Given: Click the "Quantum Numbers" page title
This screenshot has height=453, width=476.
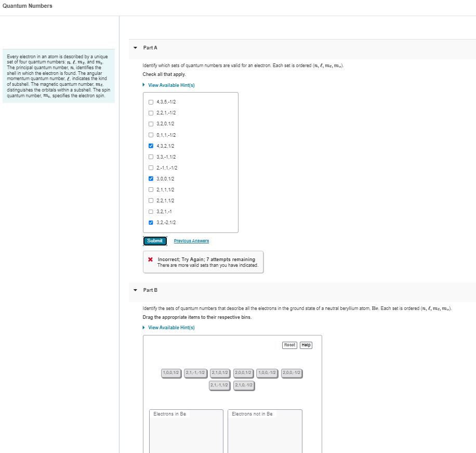Looking at the screenshot, I should tap(28, 6).
